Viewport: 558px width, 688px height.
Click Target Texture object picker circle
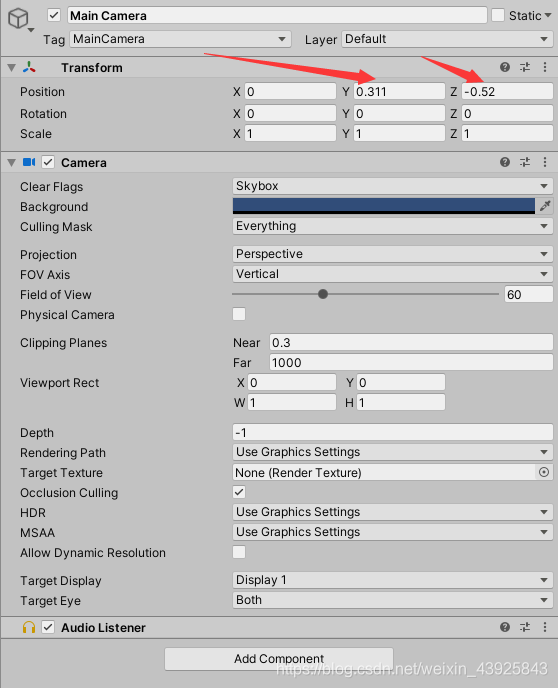coord(544,472)
